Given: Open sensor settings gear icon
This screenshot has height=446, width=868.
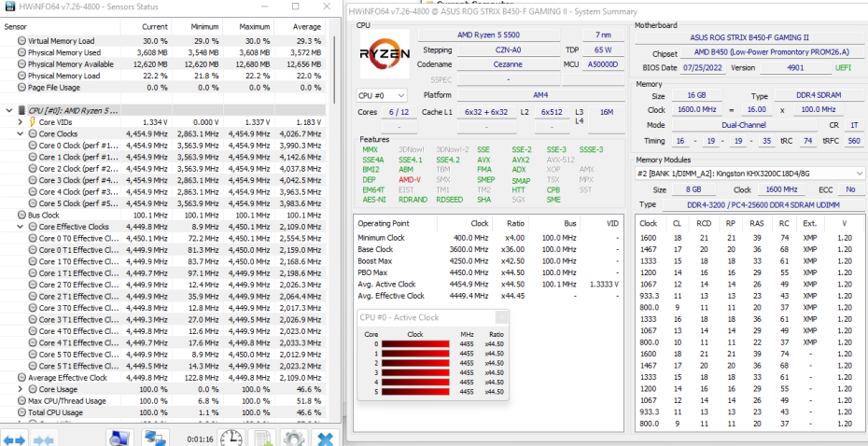Looking at the screenshot, I should pos(294,439).
